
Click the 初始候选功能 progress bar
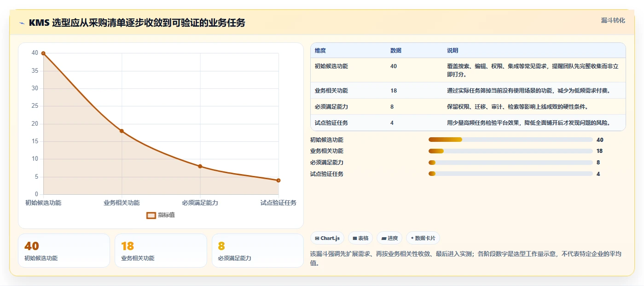tap(511, 140)
